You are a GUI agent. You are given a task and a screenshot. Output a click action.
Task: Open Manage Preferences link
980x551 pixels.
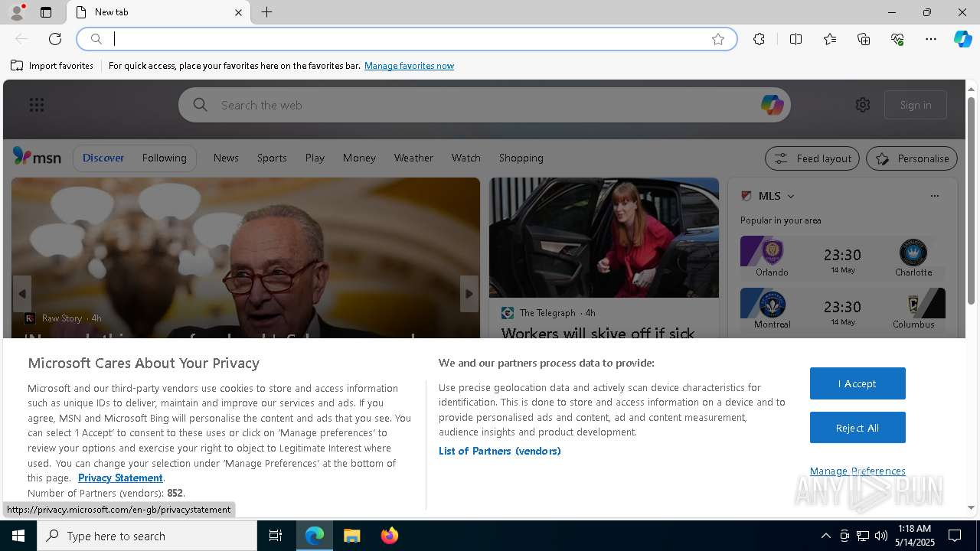857,471
